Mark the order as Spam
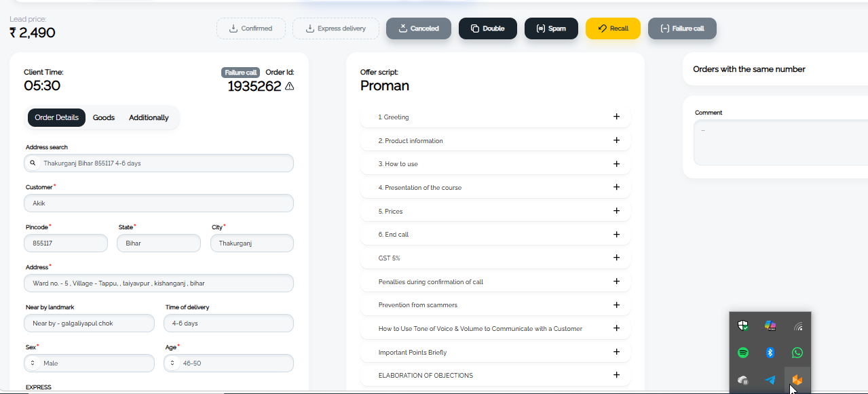 (x=551, y=28)
